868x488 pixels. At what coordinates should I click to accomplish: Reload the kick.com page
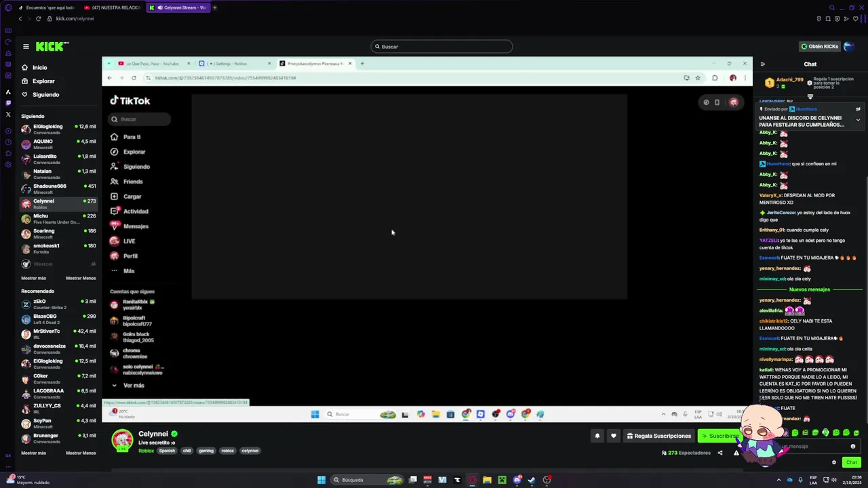pos(38,19)
